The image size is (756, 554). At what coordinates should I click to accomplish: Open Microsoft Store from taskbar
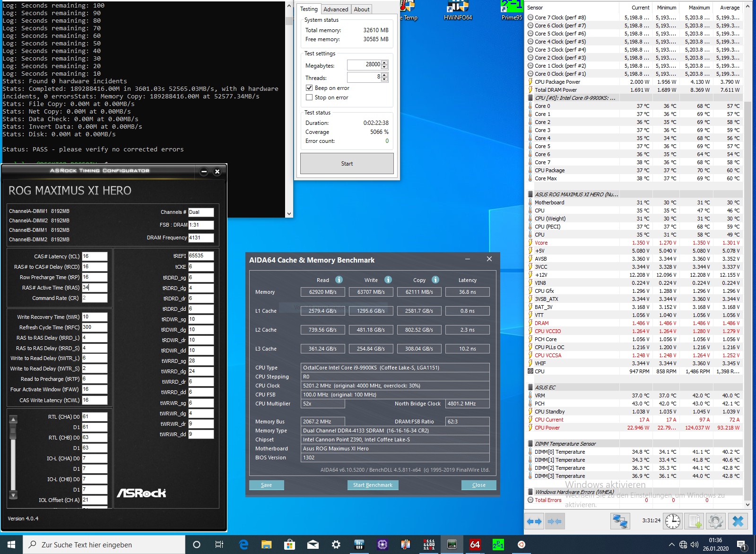(290, 545)
